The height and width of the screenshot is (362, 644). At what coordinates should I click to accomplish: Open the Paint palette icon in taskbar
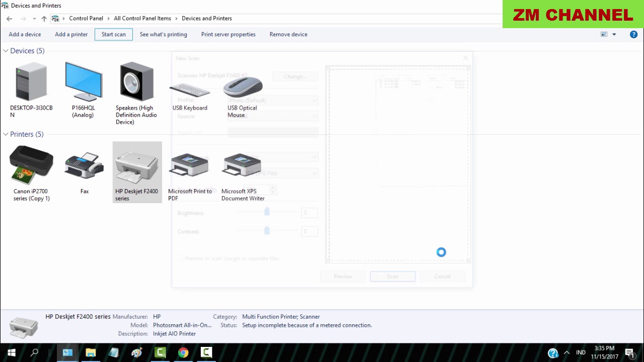coord(137,352)
